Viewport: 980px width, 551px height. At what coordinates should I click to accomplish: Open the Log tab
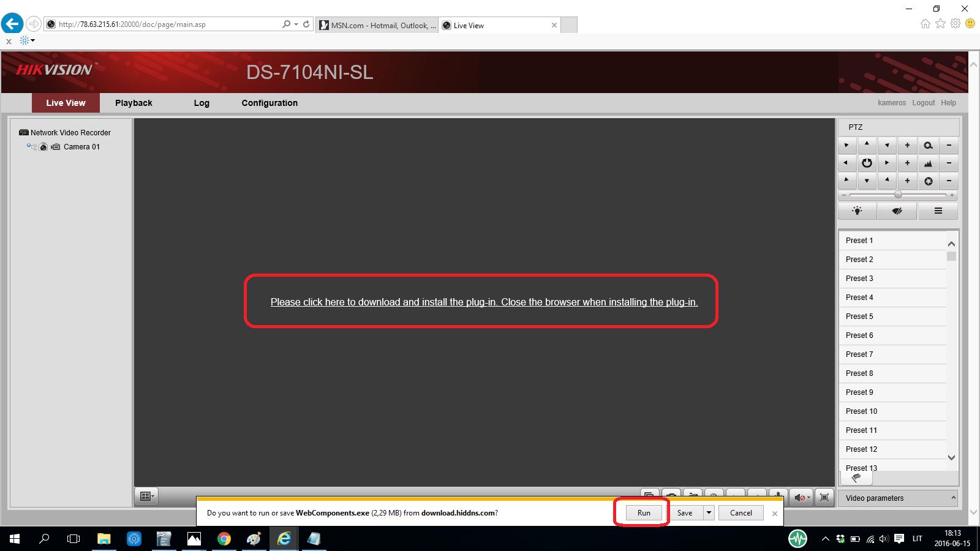(x=202, y=103)
